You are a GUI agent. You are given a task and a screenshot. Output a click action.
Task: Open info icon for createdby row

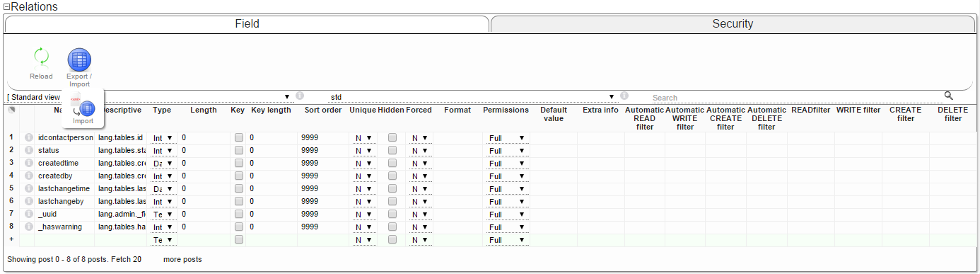coord(29,176)
